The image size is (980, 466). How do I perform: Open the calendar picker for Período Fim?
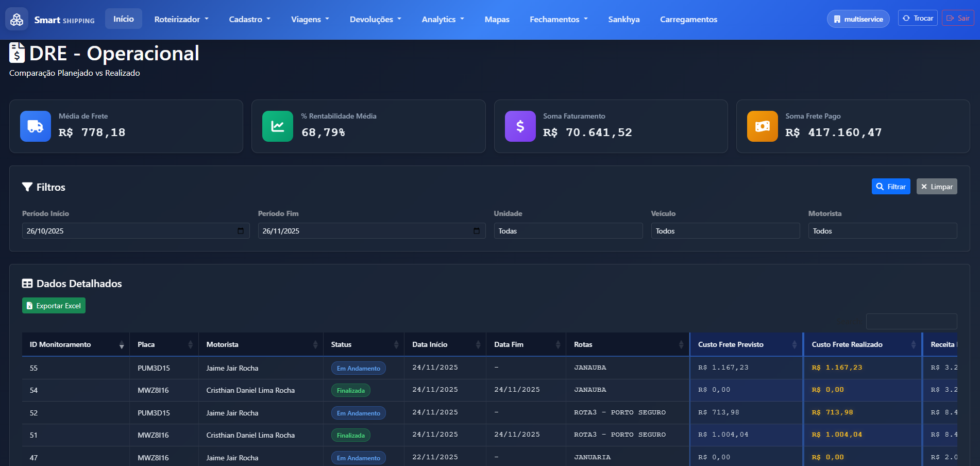pyautogui.click(x=477, y=231)
